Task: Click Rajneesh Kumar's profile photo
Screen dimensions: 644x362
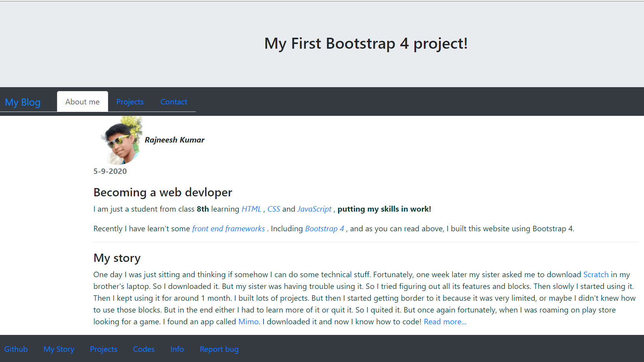Action: click(x=118, y=140)
